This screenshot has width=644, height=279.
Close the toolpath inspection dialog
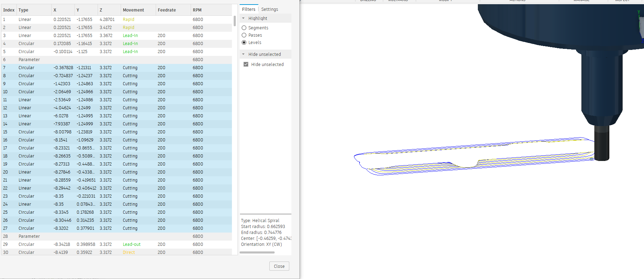pos(279,266)
